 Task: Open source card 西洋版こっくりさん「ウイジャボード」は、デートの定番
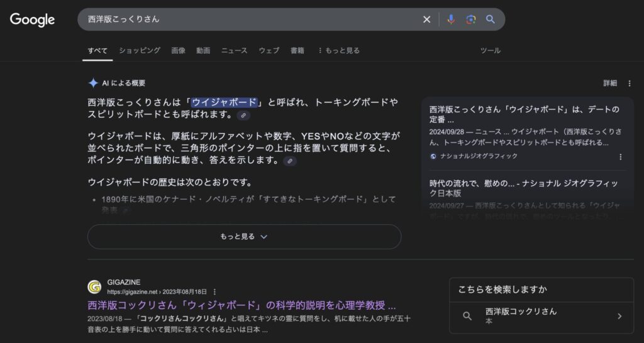pos(525,114)
